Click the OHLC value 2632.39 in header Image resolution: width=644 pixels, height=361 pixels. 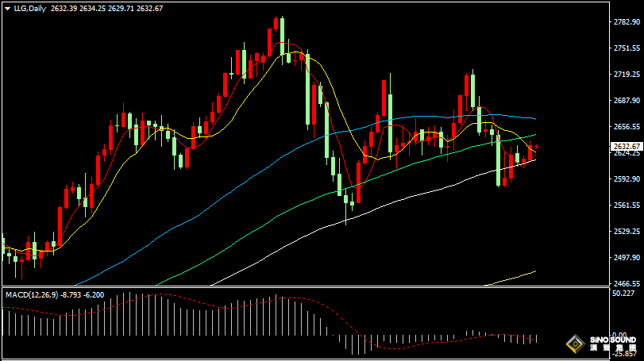point(64,9)
